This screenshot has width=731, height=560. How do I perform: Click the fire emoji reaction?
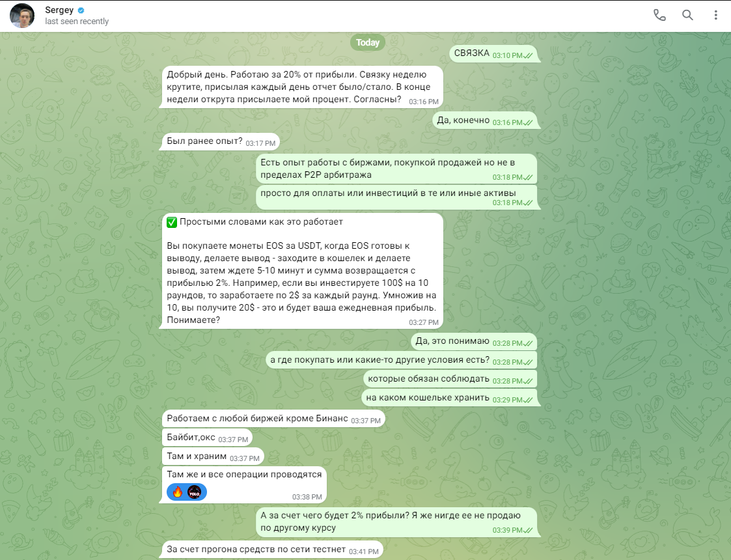[x=177, y=492]
